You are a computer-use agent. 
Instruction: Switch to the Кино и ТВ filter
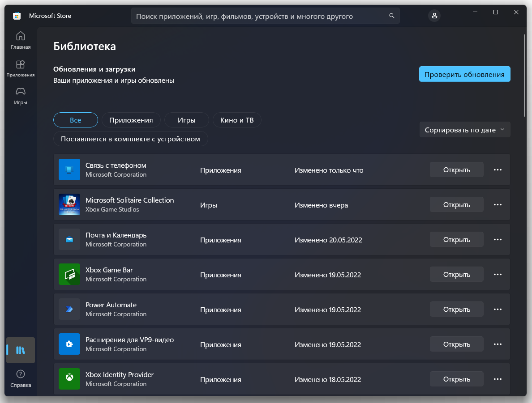(x=237, y=120)
